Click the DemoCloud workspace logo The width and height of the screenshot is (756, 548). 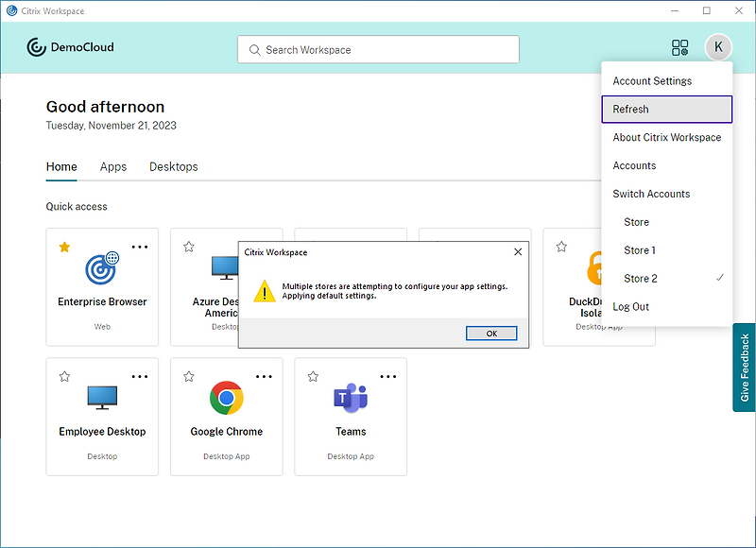tap(70, 46)
